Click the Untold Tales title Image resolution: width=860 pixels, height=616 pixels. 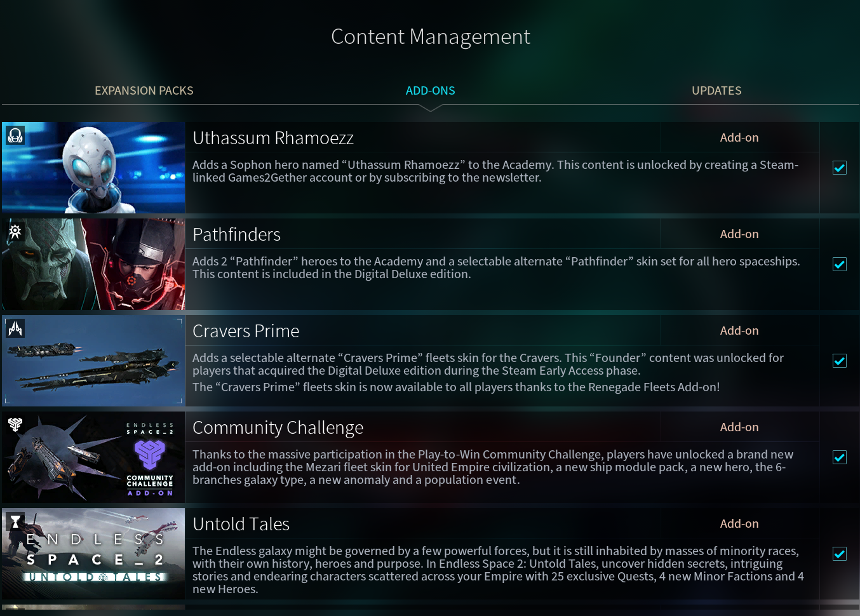(241, 524)
